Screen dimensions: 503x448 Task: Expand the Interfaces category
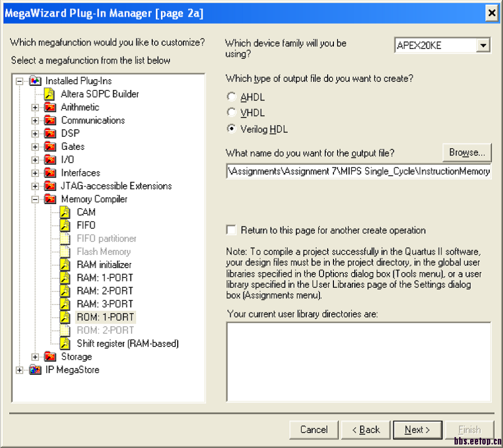(35, 173)
